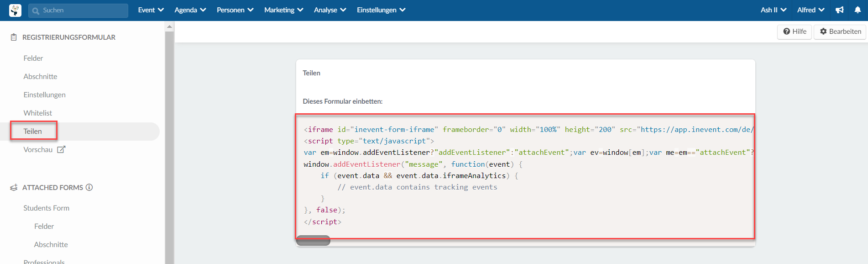
Task: Expand the Marketing menu
Action: (283, 10)
